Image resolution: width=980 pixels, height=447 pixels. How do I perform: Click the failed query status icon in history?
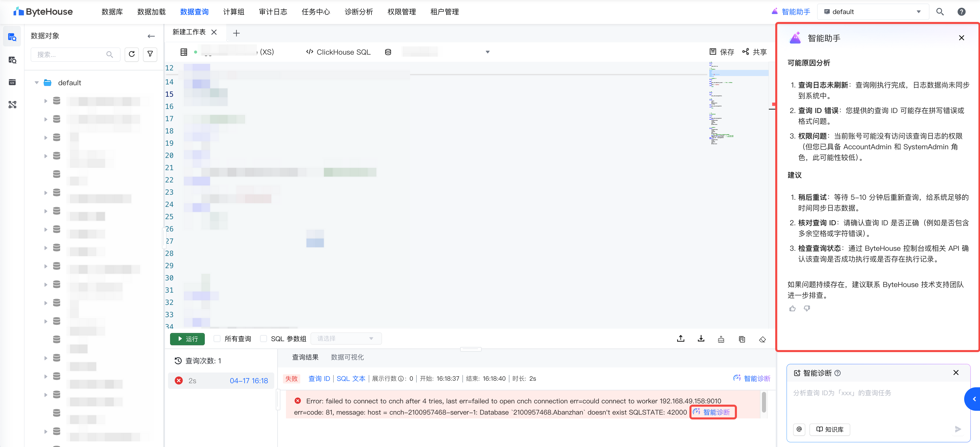(x=178, y=380)
